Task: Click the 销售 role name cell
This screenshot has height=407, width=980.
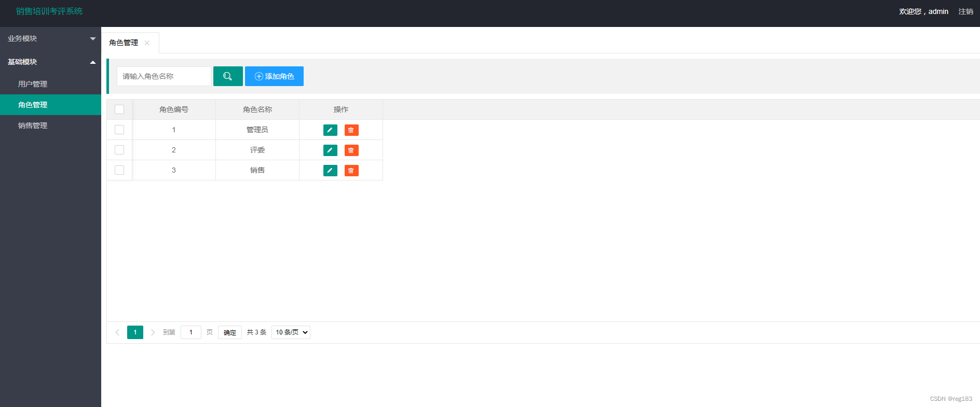Action: [257, 170]
